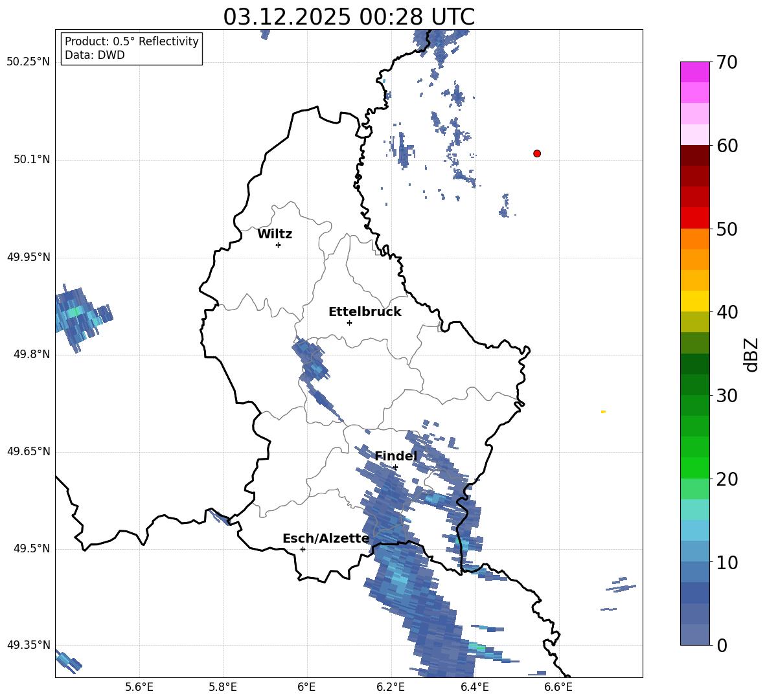Click the yellow band at 40 dBZ
767x700 pixels.
point(695,301)
